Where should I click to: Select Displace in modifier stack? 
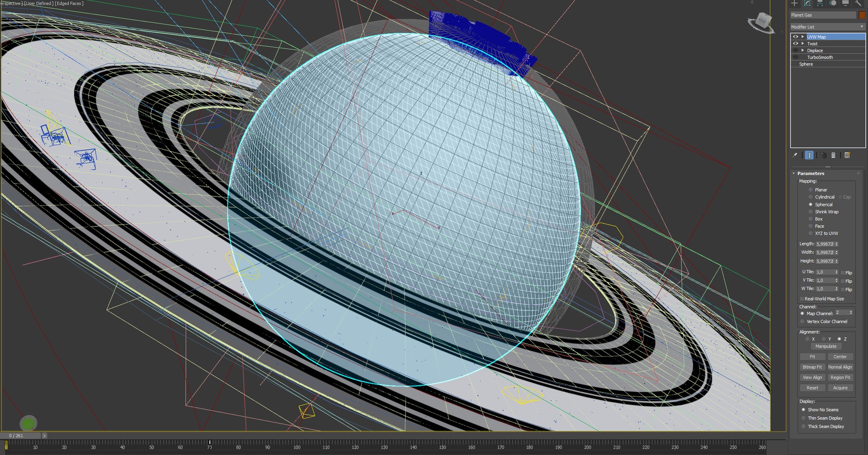tap(815, 51)
